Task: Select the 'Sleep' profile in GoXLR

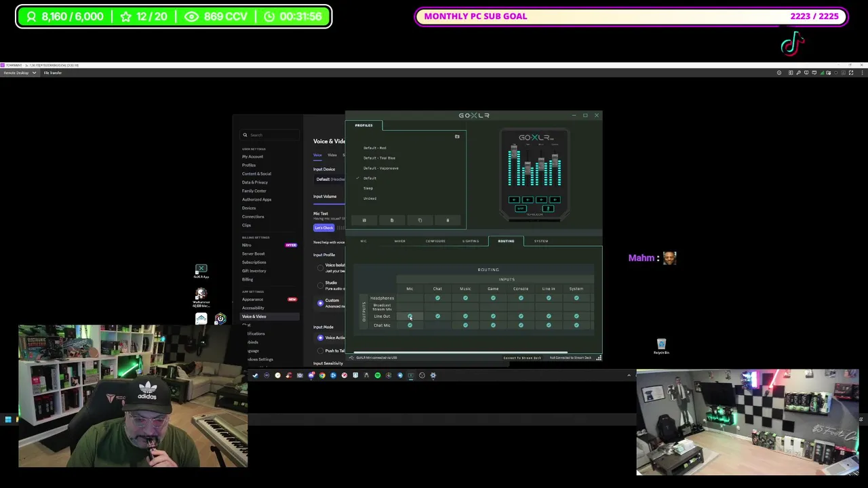Action: 368,188
